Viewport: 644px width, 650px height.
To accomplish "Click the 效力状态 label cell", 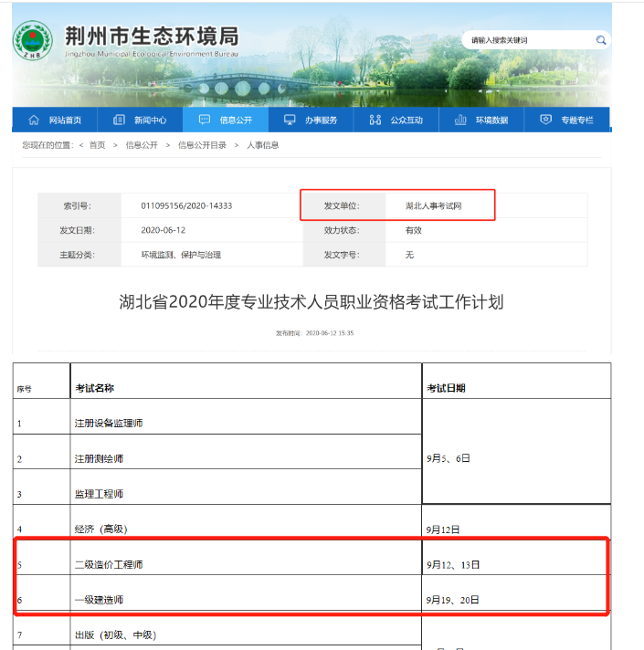I will tap(344, 230).
